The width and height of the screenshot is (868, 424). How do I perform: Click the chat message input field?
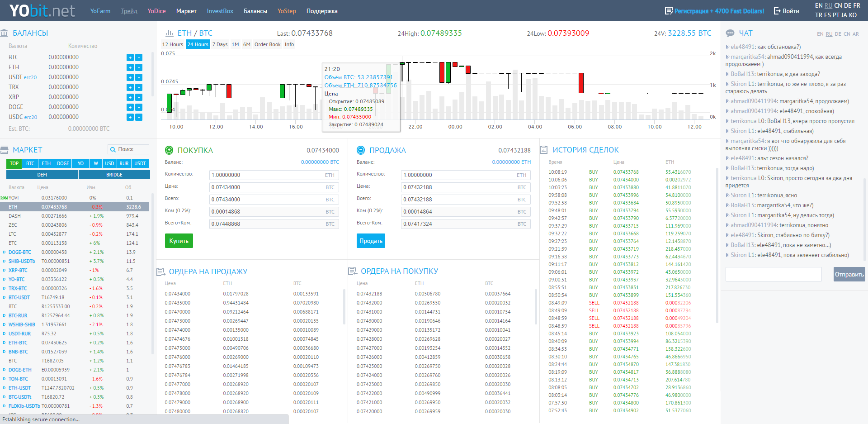[774, 274]
